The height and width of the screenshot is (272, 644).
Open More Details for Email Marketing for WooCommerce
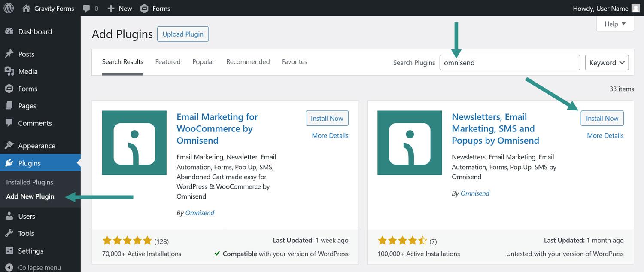pos(330,136)
